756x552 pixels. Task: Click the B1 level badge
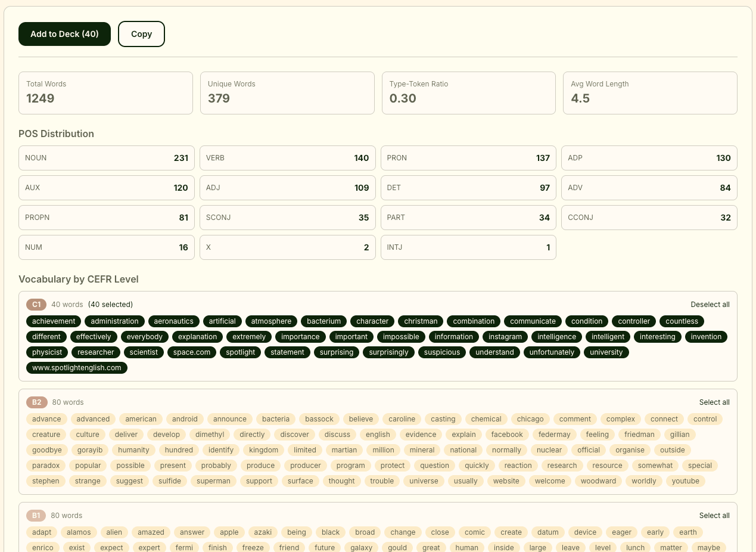36,516
